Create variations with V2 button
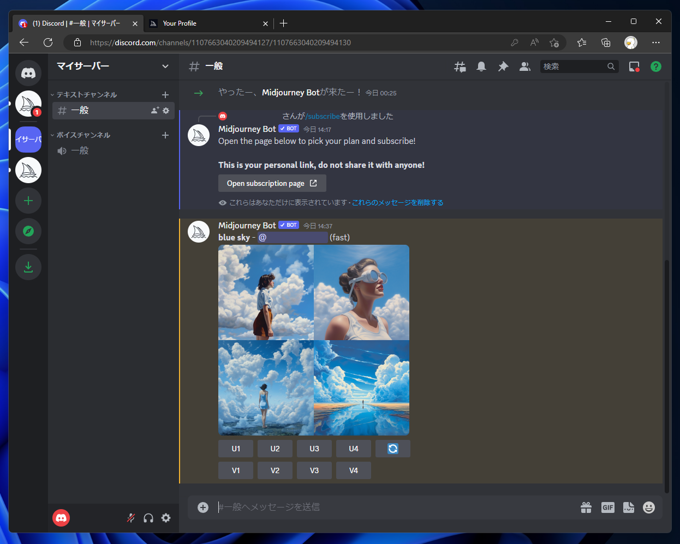This screenshot has width=680, height=544. point(275,470)
